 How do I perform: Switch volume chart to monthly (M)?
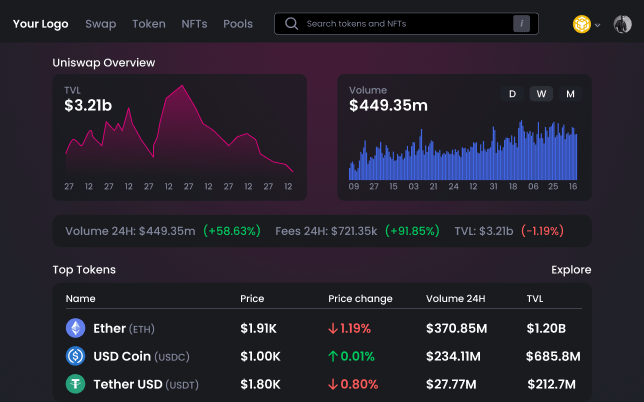pos(570,94)
